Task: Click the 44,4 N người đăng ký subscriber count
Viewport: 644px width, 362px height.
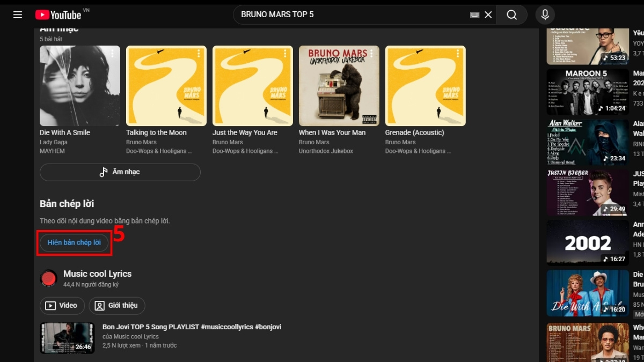Action: tap(91, 285)
